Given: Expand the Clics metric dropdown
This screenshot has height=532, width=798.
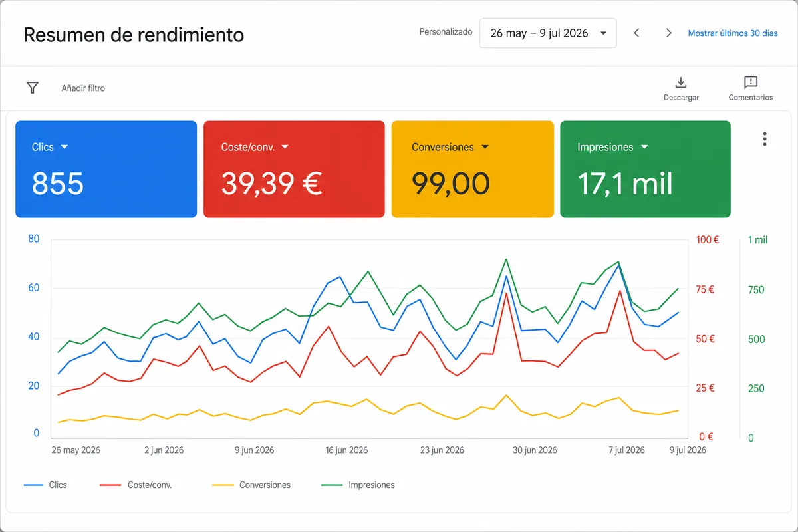Looking at the screenshot, I should [x=65, y=147].
